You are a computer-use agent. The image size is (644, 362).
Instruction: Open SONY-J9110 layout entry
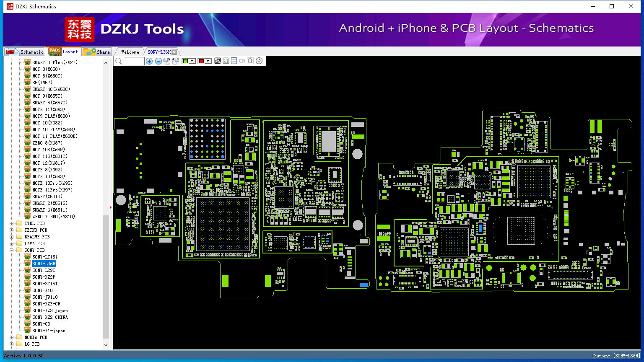click(45, 297)
